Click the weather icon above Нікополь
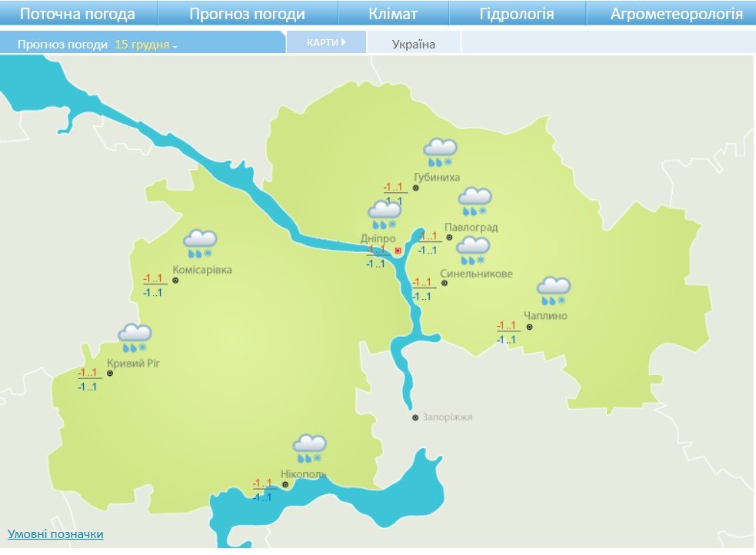756x555 pixels. [309, 449]
